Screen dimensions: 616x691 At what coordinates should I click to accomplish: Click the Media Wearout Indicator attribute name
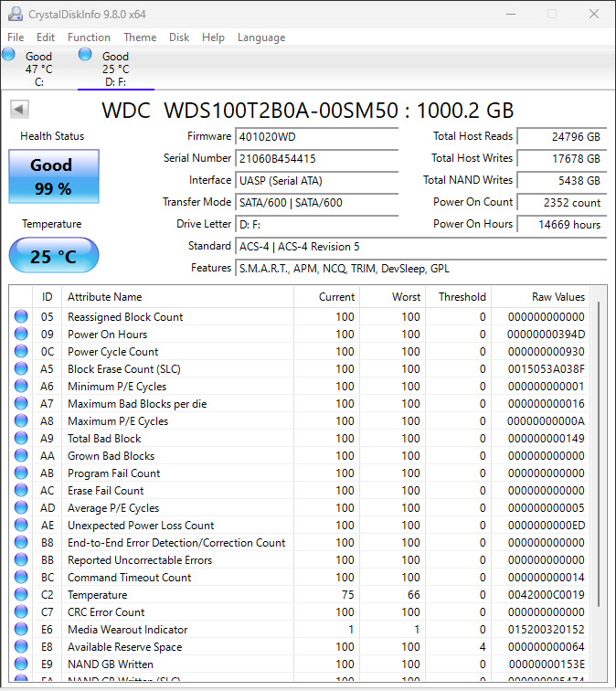click(x=127, y=629)
